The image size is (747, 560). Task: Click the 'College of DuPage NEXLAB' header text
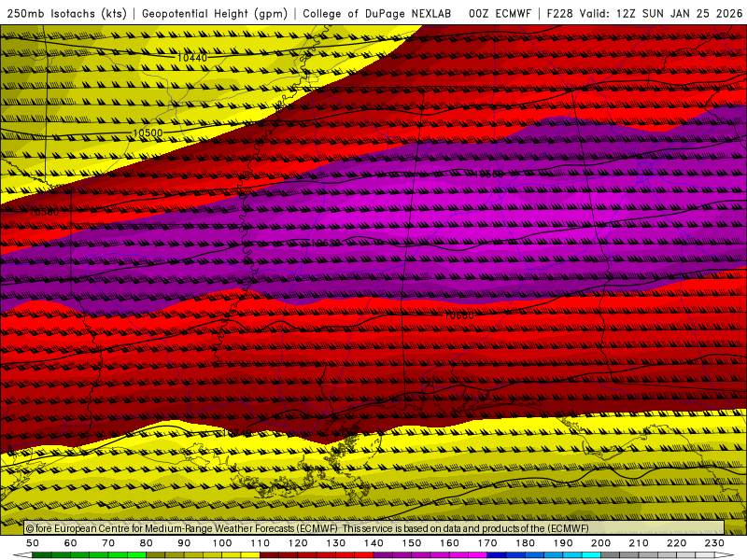coord(377,14)
